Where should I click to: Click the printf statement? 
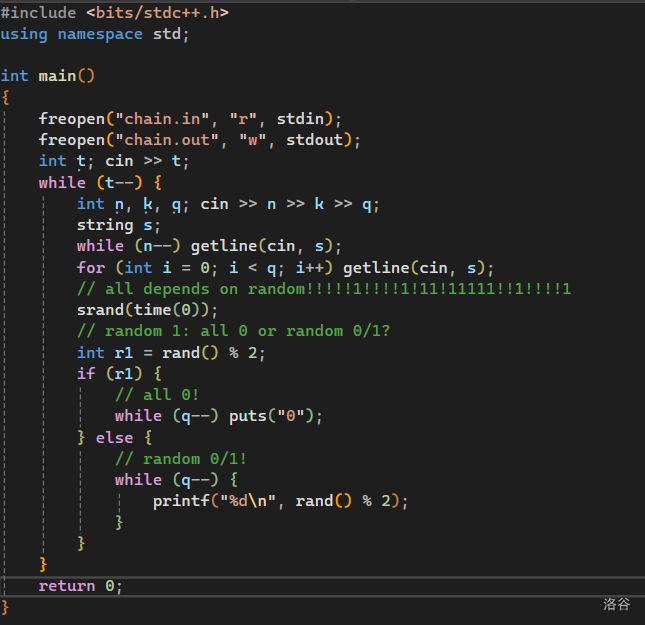click(x=281, y=501)
